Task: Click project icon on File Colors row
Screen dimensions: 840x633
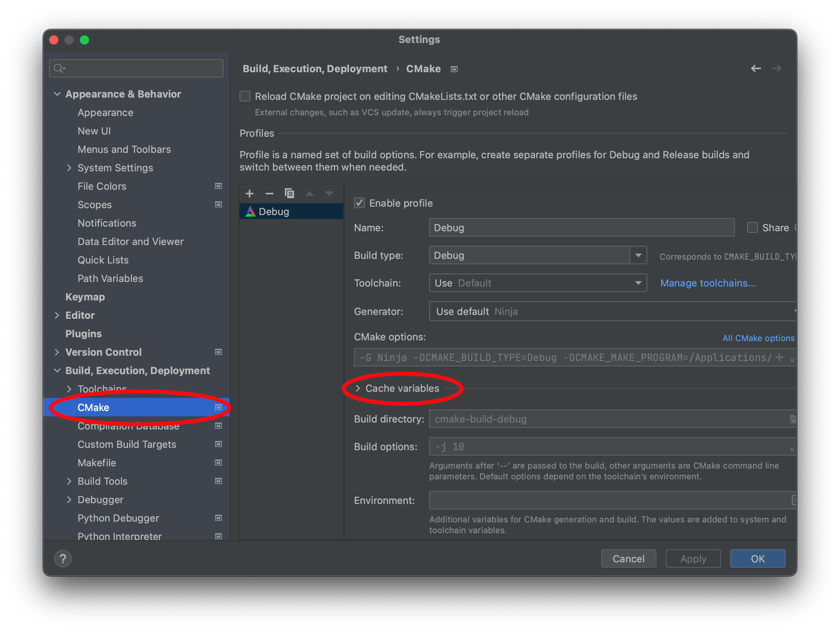Action: click(x=218, y=186)
